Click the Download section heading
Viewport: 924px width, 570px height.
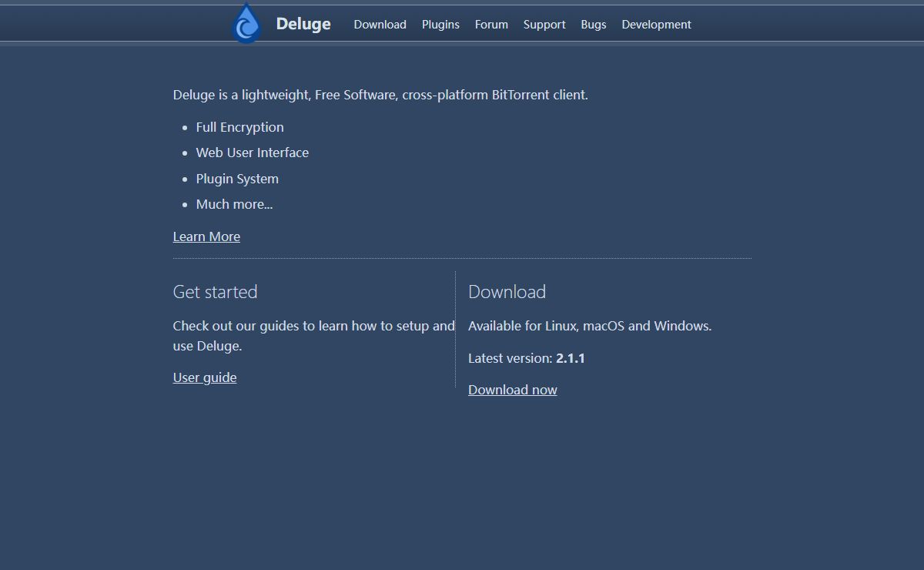point(507,292)
